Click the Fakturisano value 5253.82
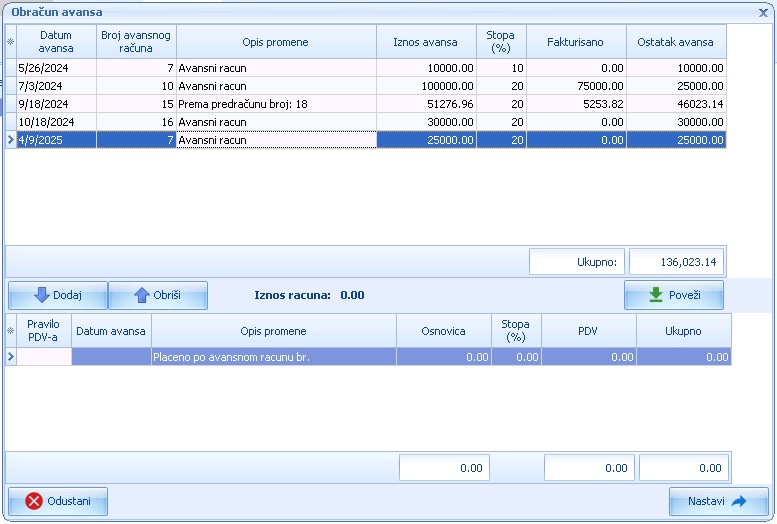Image resolution: width=777 pixels, height=524 pixels. [576, 104]
